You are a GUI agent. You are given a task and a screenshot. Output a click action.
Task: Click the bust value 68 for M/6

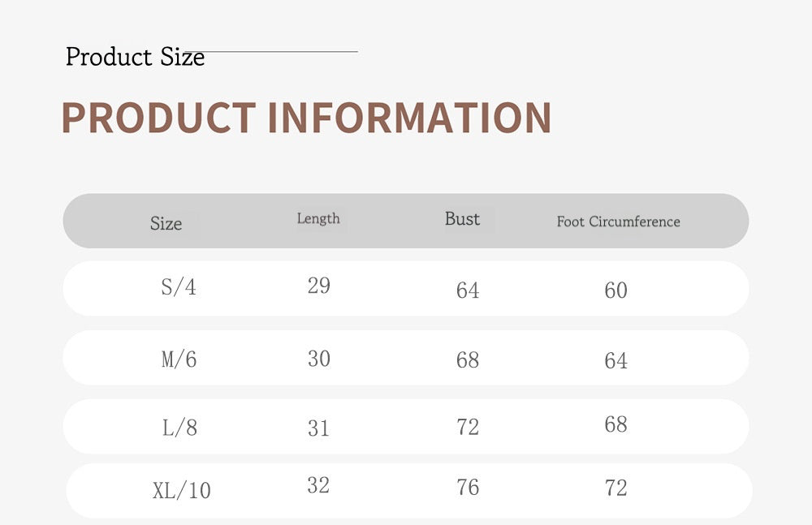468,360
